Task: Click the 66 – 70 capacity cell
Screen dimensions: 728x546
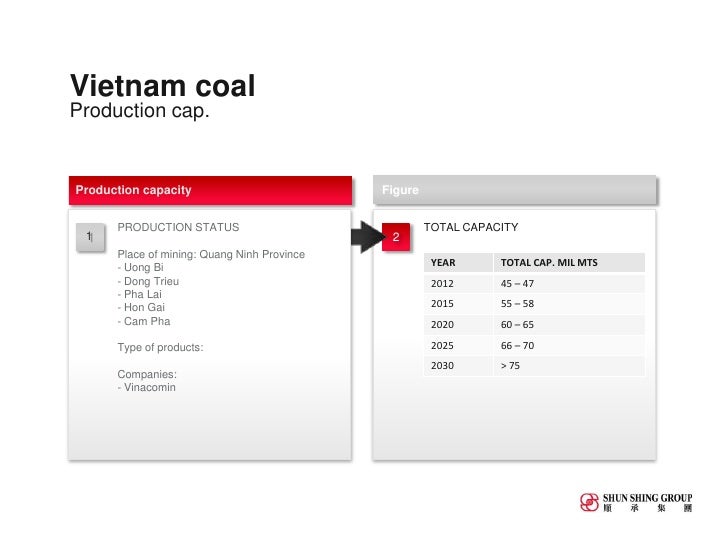Action: pyautogui.click(x=569, y=345)
